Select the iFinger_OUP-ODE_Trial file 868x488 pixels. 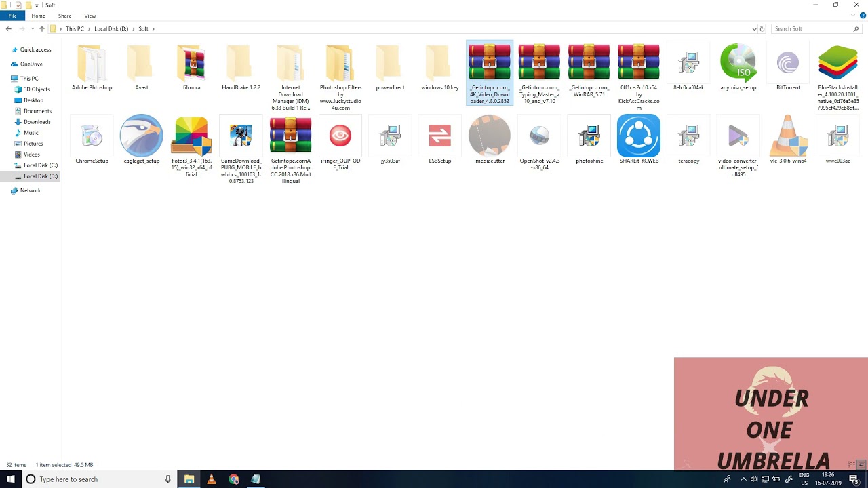click(340, 144)
